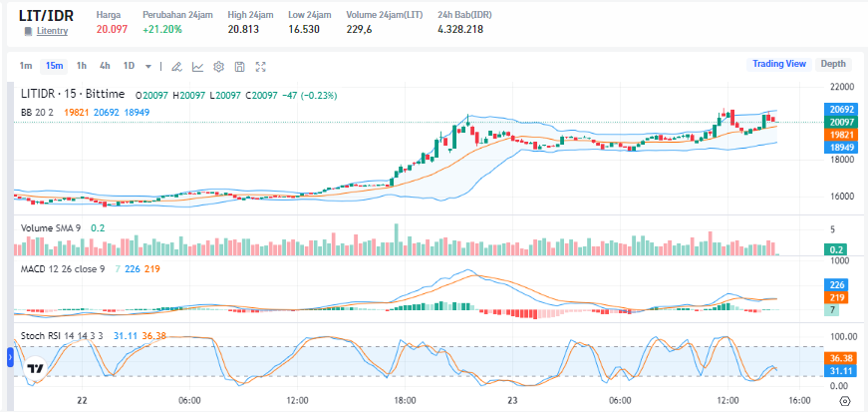Image resolution: width=868 pixels, height=412 pixels.
Task: Select the 4h timeframe
Action: tap(105, 66)
